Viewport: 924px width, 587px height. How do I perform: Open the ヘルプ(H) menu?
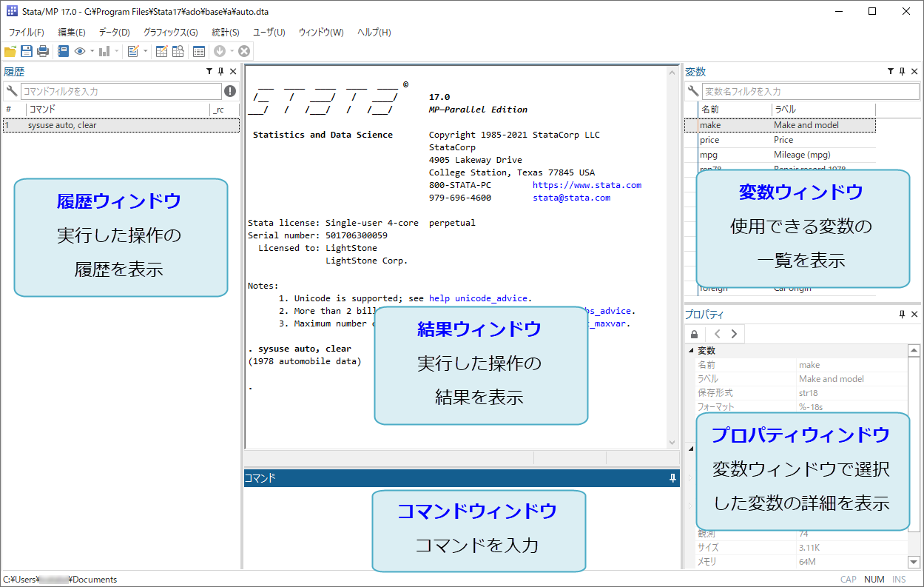[374, 33]
